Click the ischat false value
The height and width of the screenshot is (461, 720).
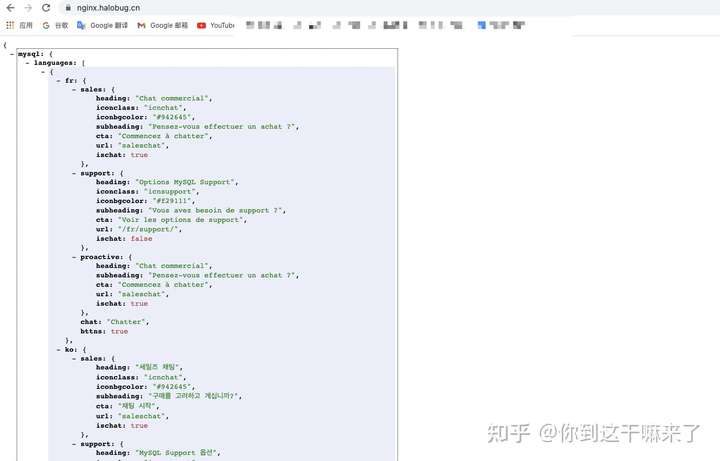[x=141, y=239]
